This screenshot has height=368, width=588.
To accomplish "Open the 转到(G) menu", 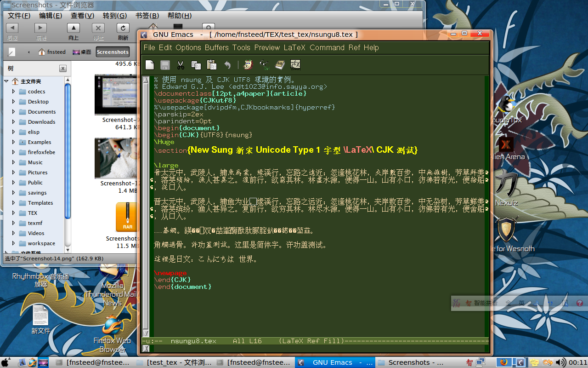I will point(115,16).
